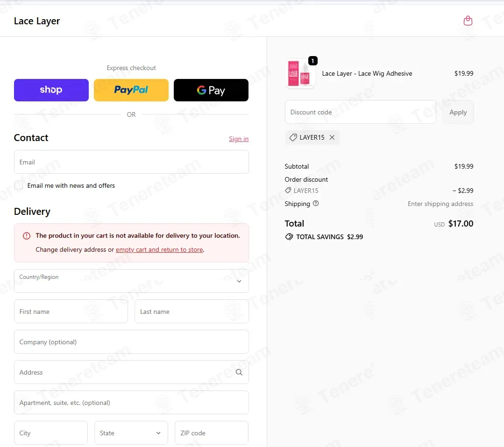Go to Lace Layer store home

click(x=37, y=21)
